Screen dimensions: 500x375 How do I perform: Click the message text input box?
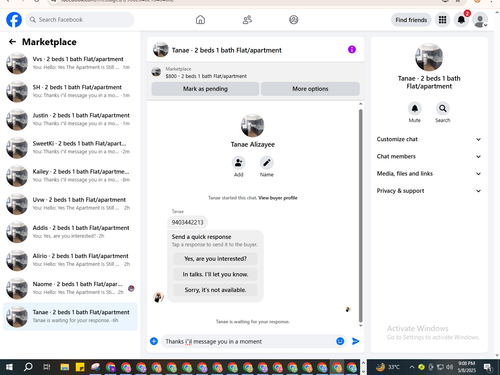(x=247, y=342)
